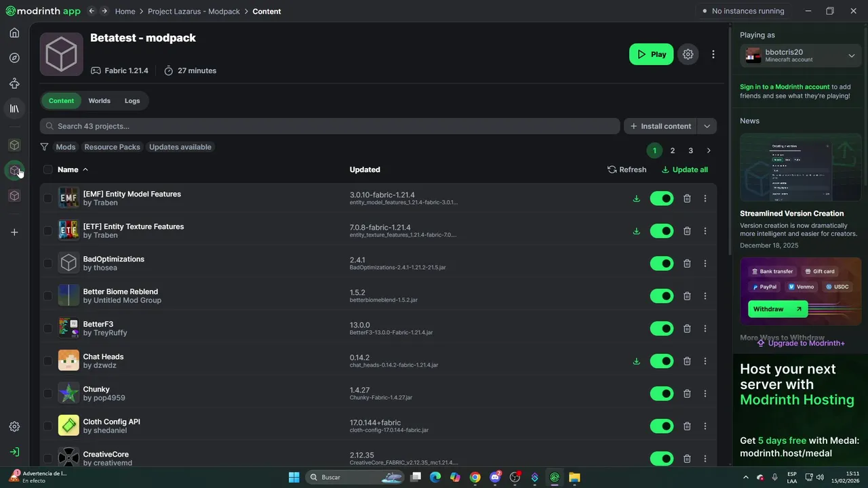Image resolution: width=868 pixels, height=488 pixels.
Task: Go forward with the navigation arrow
Action: [x=104, y=12]
